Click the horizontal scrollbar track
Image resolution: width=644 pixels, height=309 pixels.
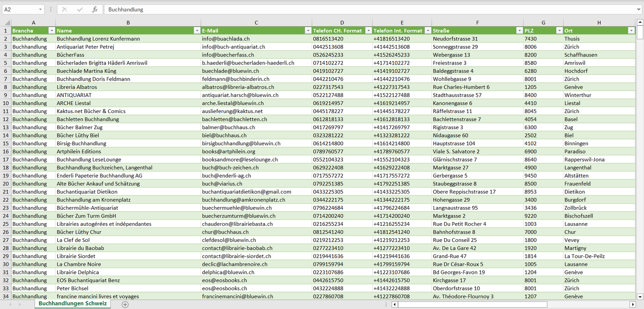(x=587, y=305)
